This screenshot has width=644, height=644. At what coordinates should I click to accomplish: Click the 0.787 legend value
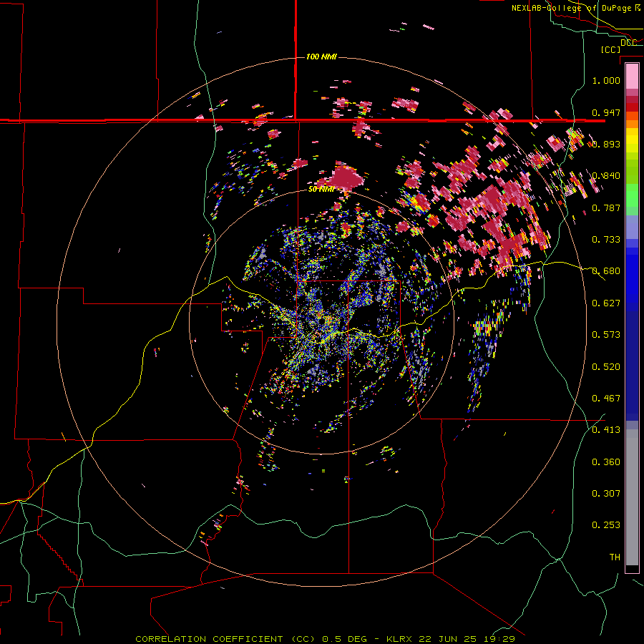[x=606, y=208]
